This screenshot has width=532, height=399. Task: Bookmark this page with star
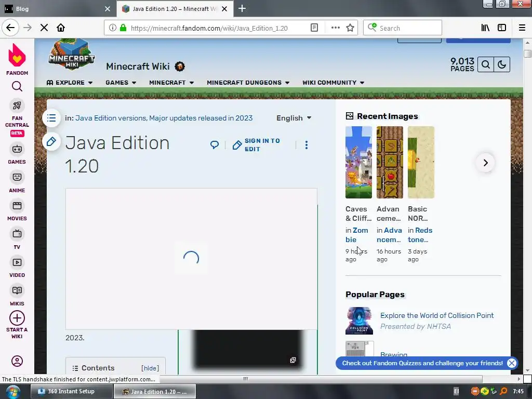[x=350, y=28]
